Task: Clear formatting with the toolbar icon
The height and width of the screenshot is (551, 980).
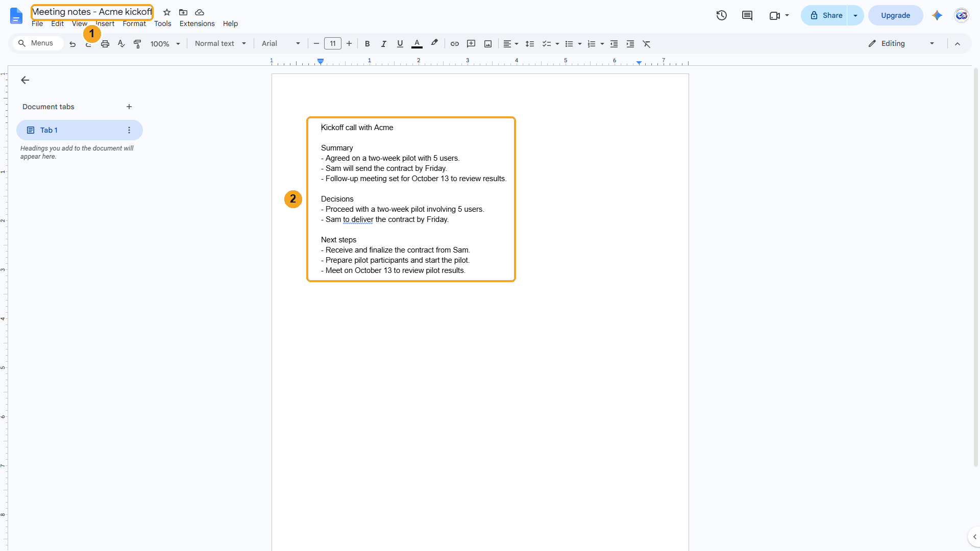Action: 647,44
